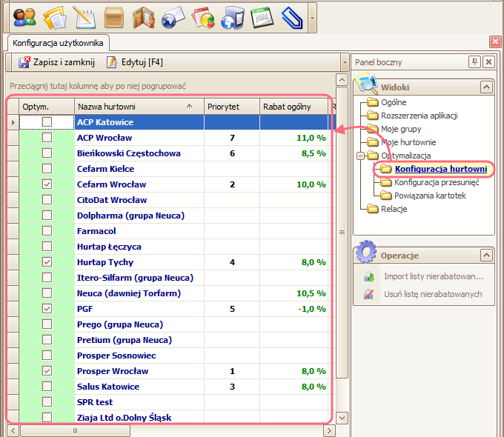This screenshot has height=437, width=504.
Task: Click the Zapisz i zamknij button
Action: 57,62
